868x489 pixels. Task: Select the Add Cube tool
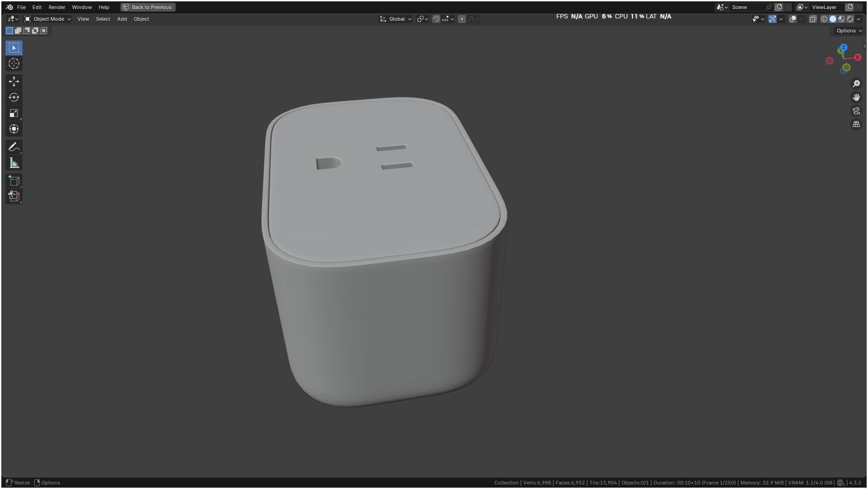[14, 181]
